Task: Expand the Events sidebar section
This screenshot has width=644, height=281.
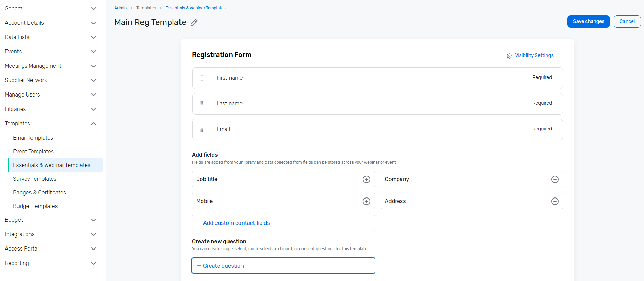Action: [94, 52]
